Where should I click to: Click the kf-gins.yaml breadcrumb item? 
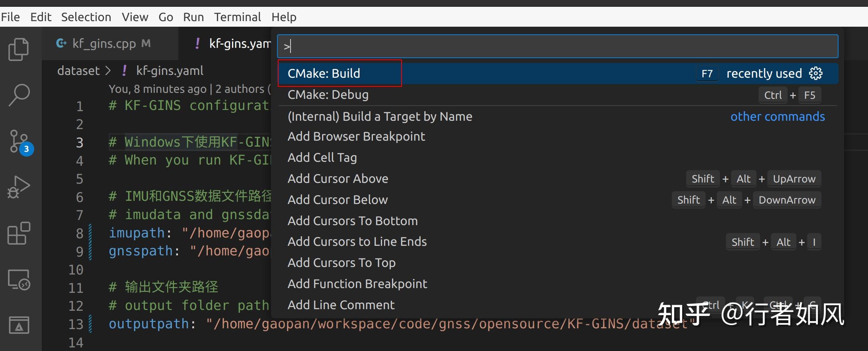tap(170, 71)
